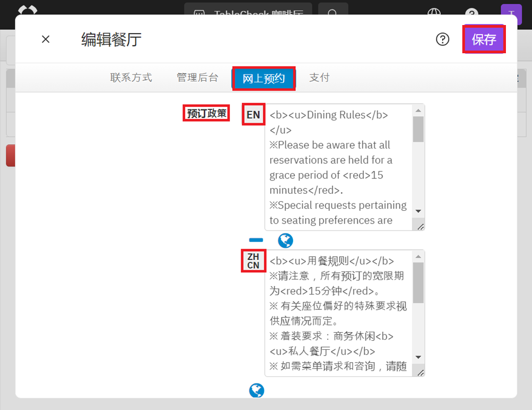Image resolution: width=532 pixels, height=410 pixels.
Task: Click scroll-up arrow of Chinese textarea
Action: 418,257
